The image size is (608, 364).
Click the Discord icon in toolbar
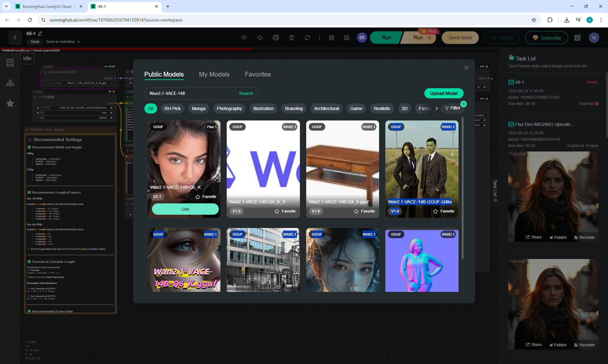click(x=362, y=38)
